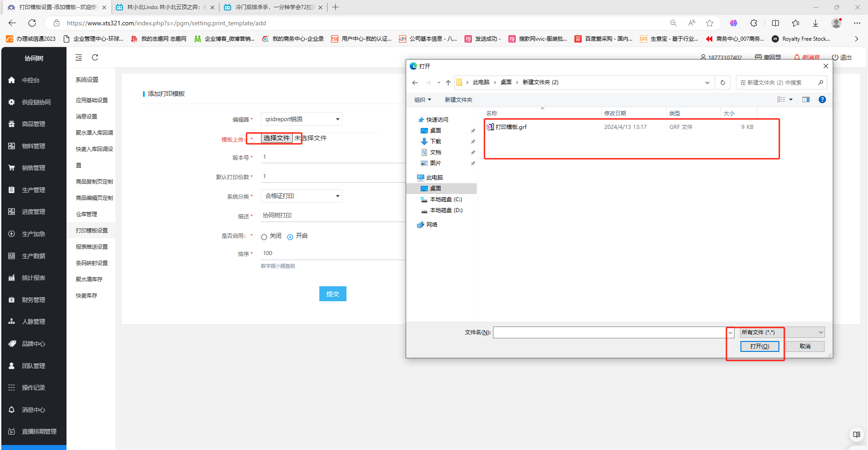The height and width of the screenshot is (450, 868).
Task: Click 取消 button in file dialog
Action: 805,346
